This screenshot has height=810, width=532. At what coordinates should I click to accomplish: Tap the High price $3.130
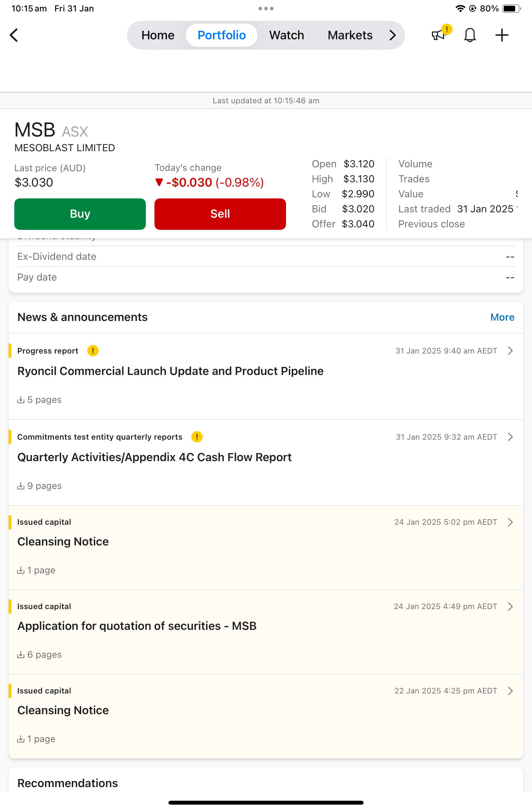359,179
